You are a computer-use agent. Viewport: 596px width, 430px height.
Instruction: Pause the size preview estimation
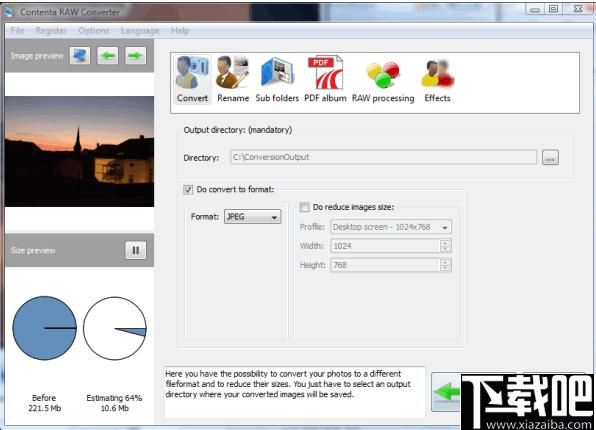click(136, 250)
